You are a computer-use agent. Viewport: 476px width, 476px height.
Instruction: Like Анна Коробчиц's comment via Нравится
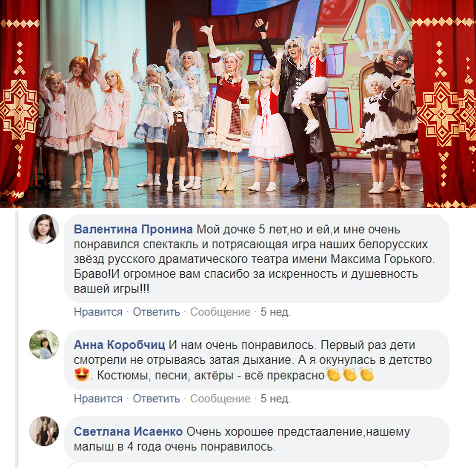[98, 399]
